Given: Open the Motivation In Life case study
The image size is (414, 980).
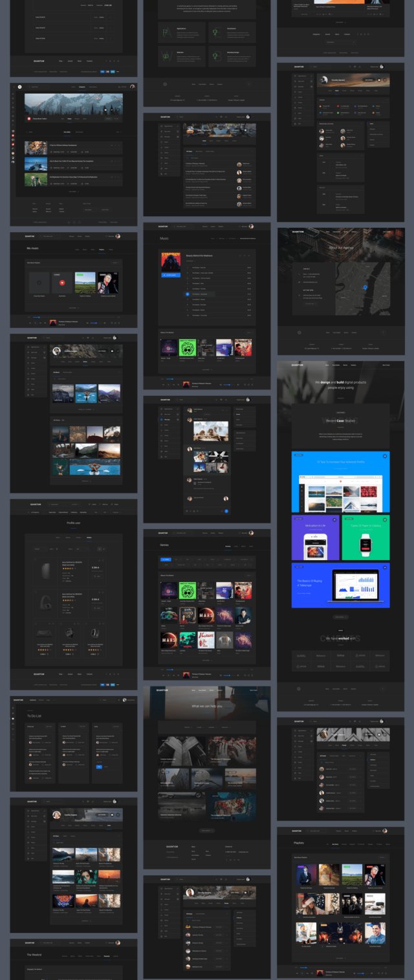Looking at the screenshot, I should pyautogui.click(x=315, y=537).
